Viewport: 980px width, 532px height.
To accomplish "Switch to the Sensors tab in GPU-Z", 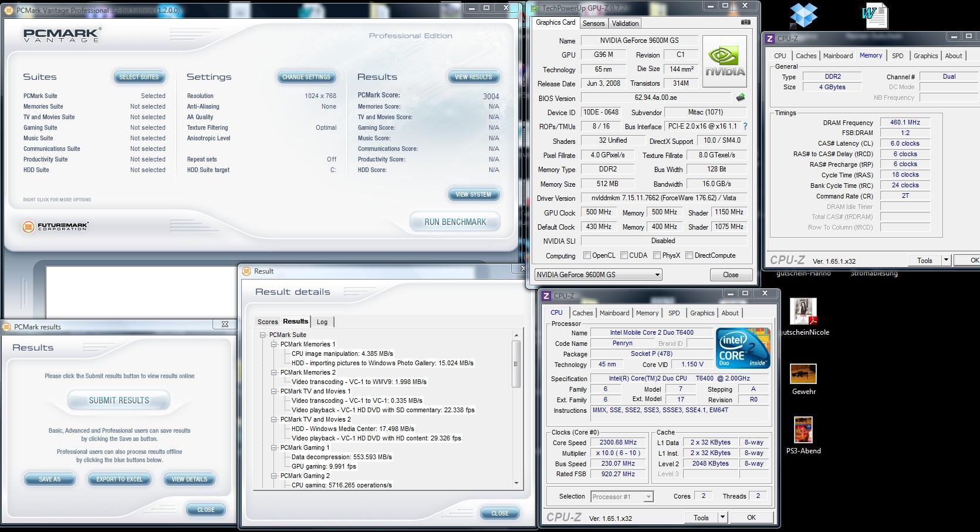I will [x=593, y=23].
